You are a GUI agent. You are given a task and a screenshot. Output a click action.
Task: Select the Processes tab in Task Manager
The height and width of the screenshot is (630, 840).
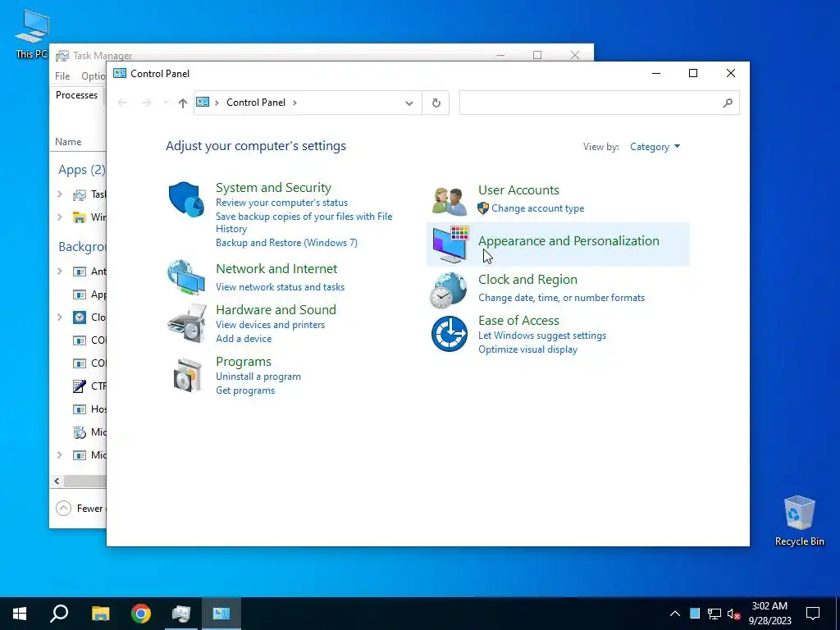(76, 95)
